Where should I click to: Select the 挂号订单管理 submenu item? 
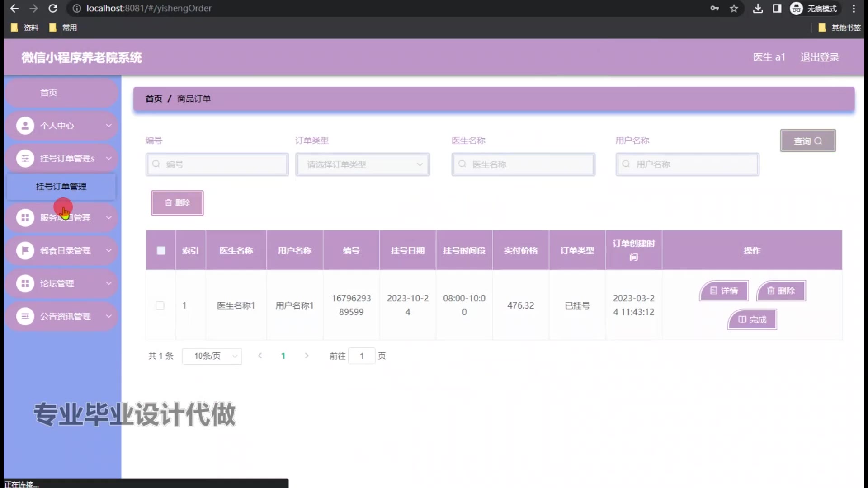61,187
